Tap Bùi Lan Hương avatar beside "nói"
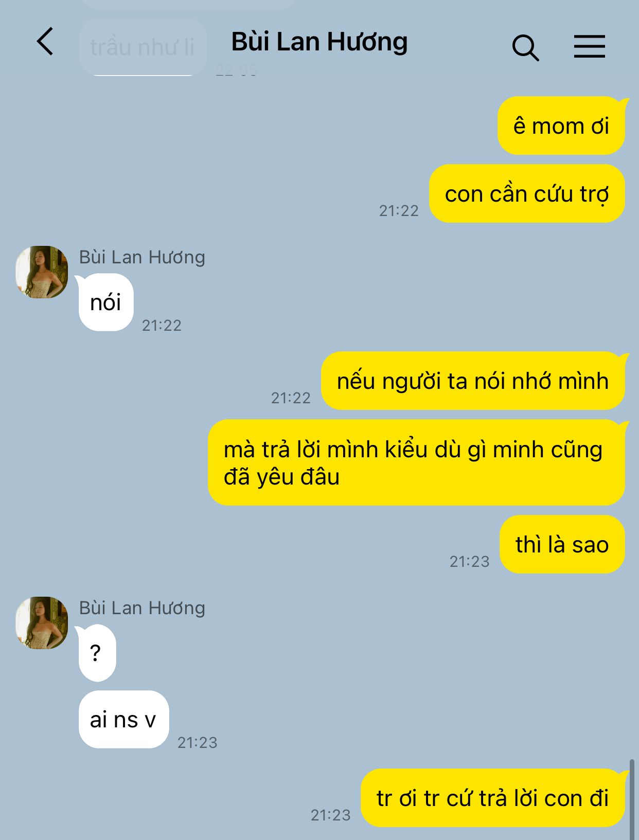 point(42,272)
